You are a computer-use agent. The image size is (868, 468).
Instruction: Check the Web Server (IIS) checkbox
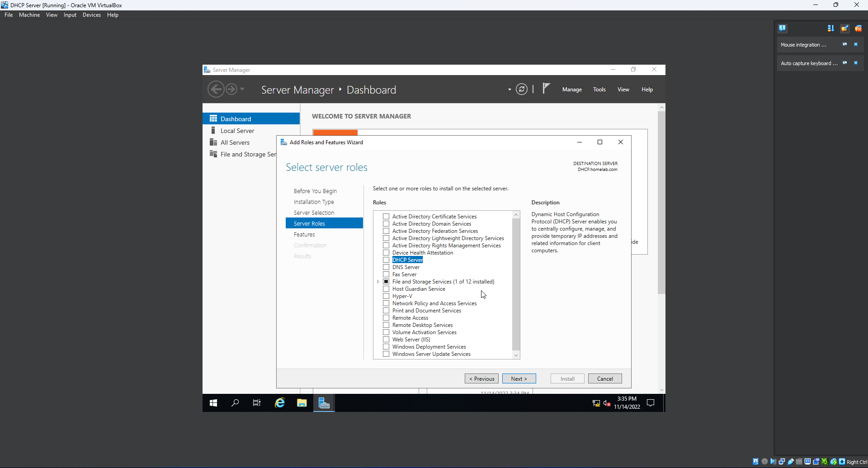coord(386,340)
